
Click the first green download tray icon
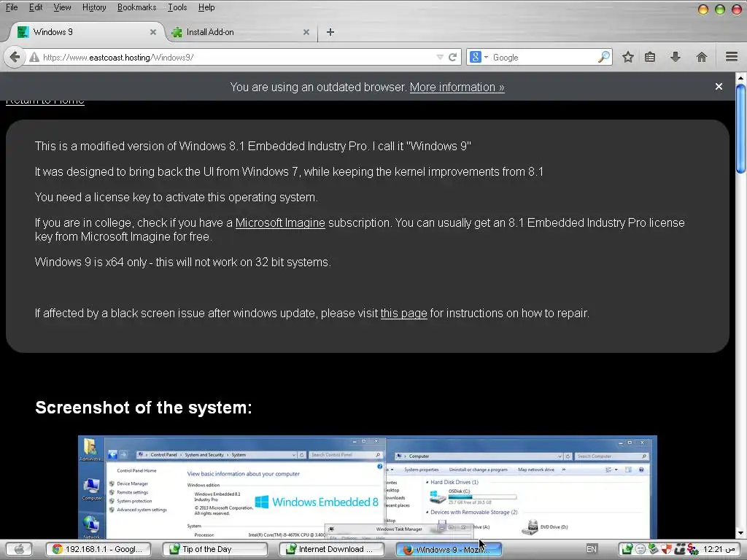tap(627, 549)
